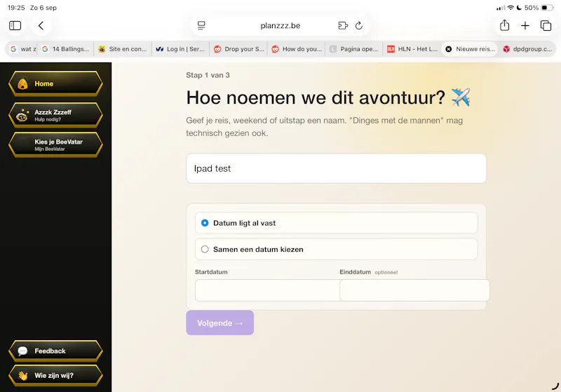The image size is (561, 392).
Task: Click the waving hand icon
Action: [23, 376]
